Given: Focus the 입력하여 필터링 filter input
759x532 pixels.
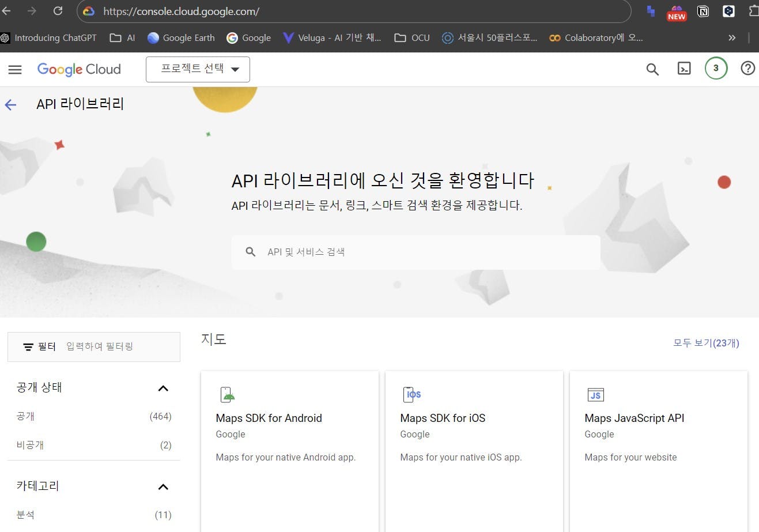Looking at the screenshot, I should tap(99, 346).
